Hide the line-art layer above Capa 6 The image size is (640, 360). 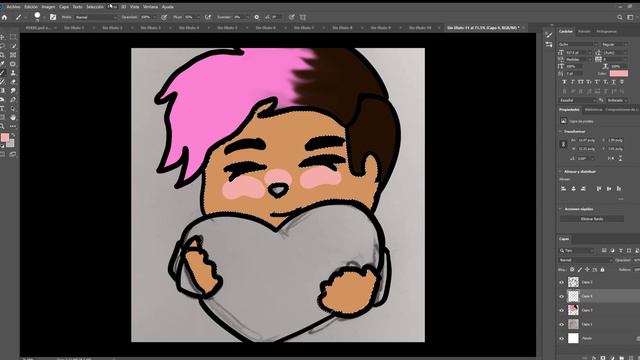(562, 282)
